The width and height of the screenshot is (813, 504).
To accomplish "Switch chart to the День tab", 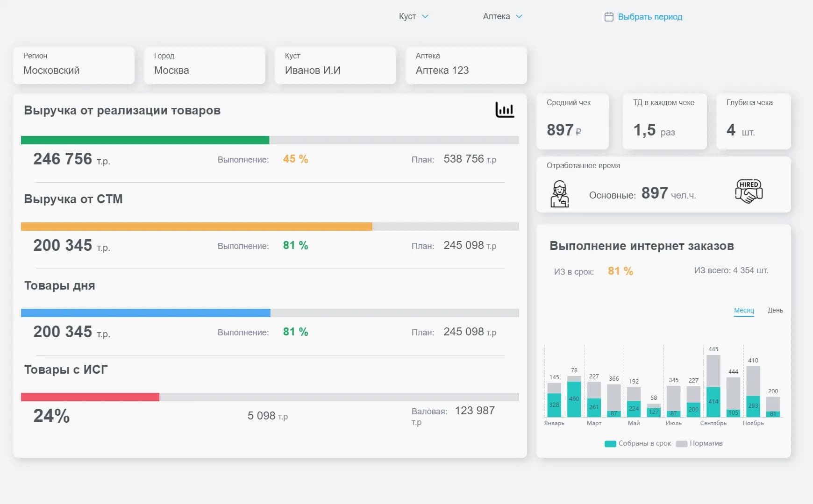I will (775, 311).
